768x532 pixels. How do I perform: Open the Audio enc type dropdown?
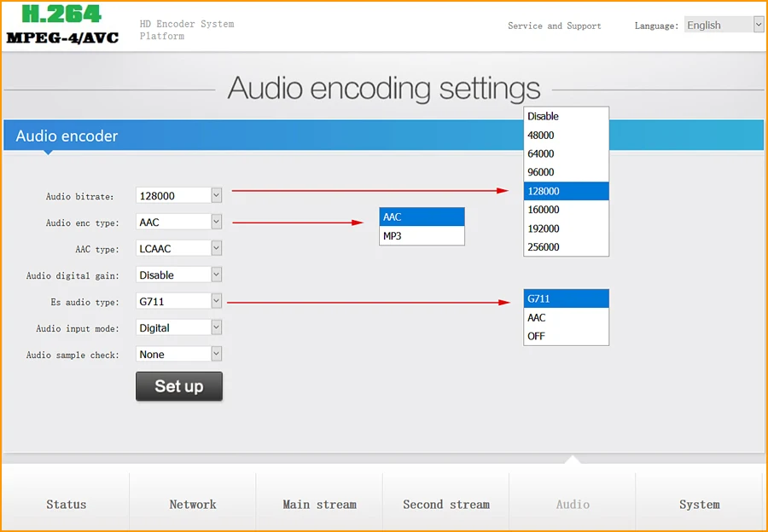pos(179,223)
